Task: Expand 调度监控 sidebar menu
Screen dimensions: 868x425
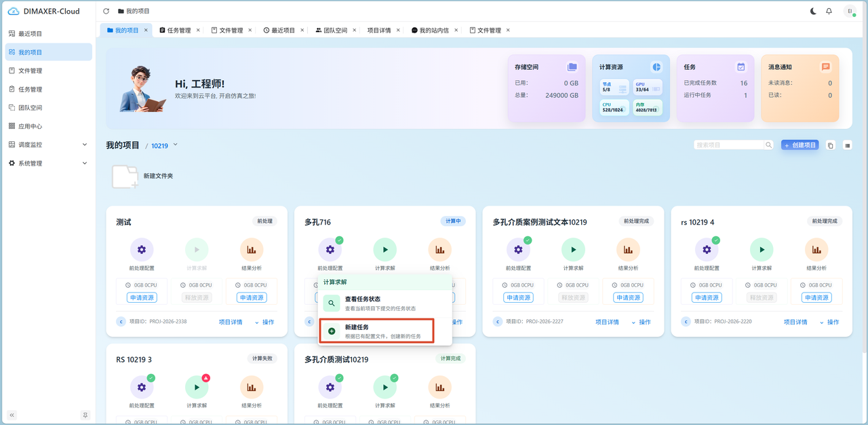Action: (47, 145)
